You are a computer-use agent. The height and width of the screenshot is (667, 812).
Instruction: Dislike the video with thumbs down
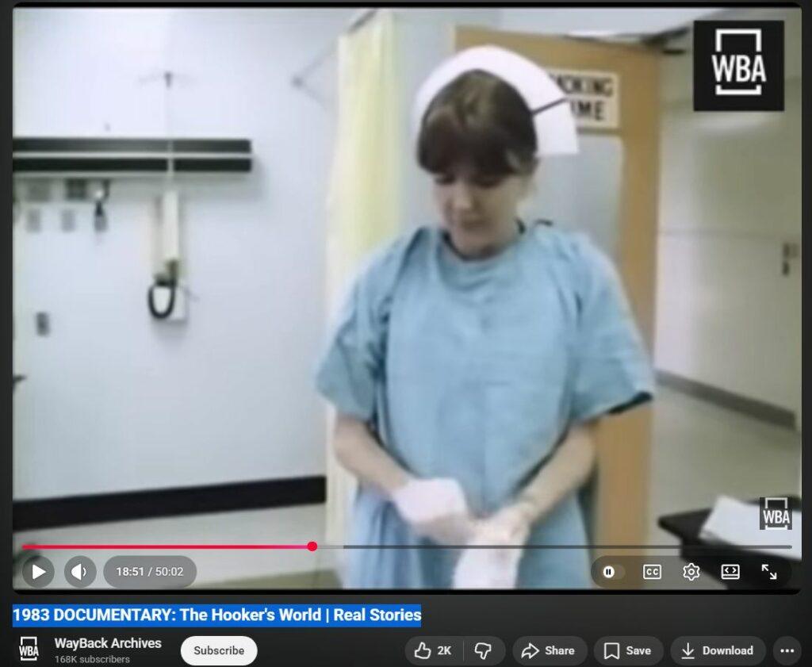point(483,650)
